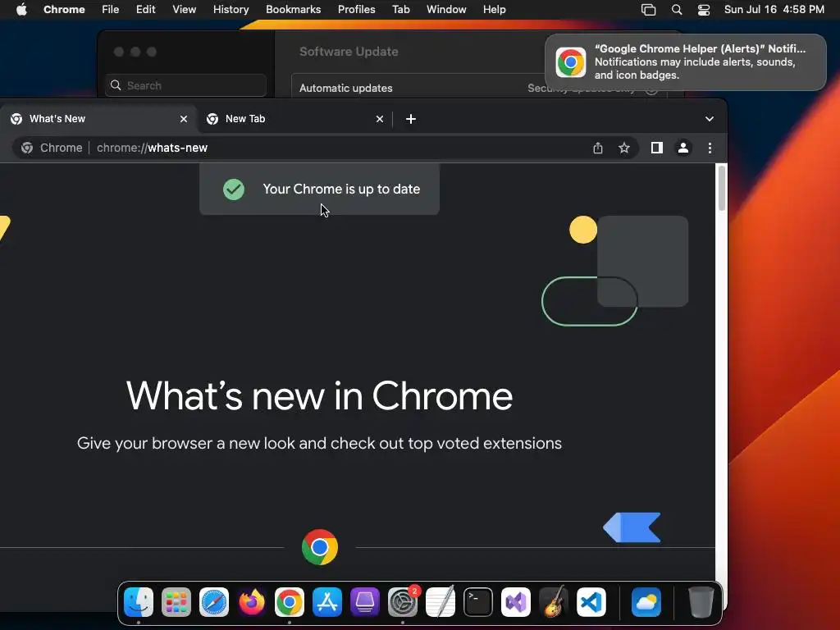Open the Apple menu

tap(21, 10)
